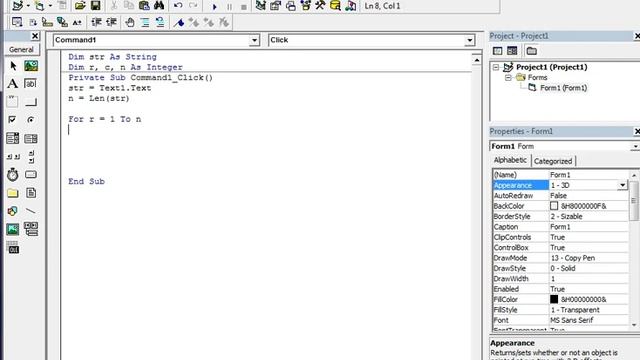Open the Command1 object dropdown
The height and width of the screenshot is (360, 640).
pyautogui.click(x=254, y=40)
